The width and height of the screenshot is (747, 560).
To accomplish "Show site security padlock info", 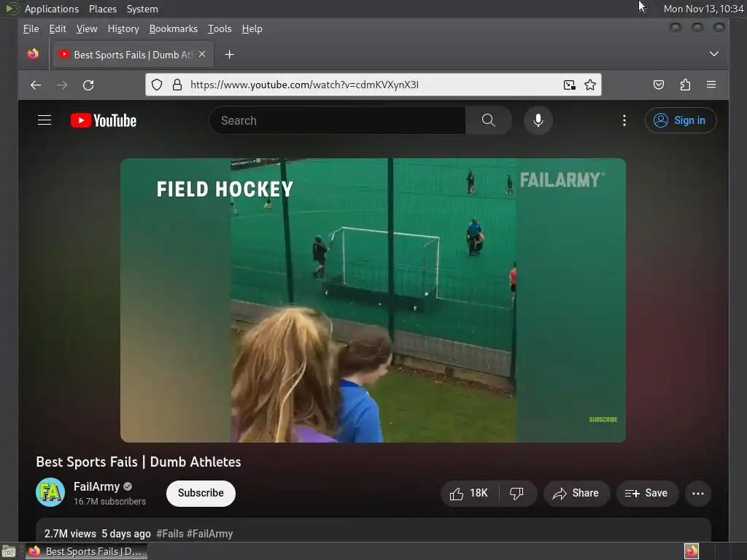I will click(x=177, y=85).
